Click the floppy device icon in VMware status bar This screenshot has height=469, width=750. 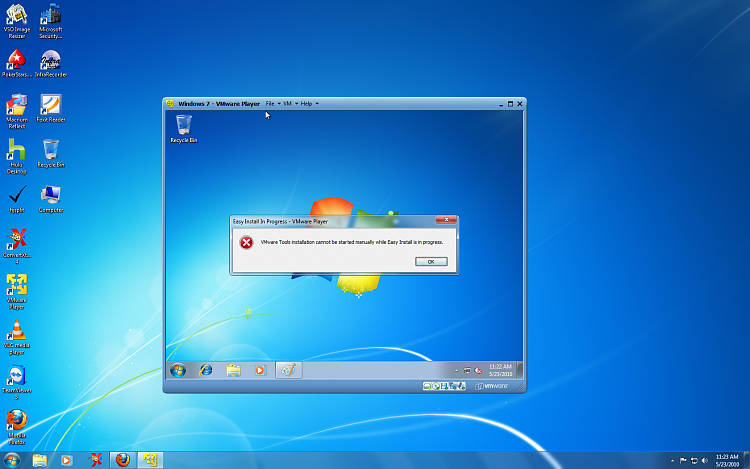(444, 386)
